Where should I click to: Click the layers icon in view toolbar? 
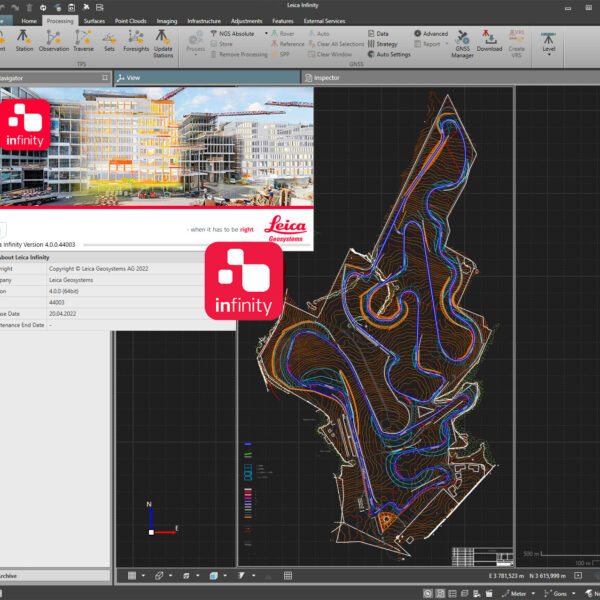tap(186, 576)
